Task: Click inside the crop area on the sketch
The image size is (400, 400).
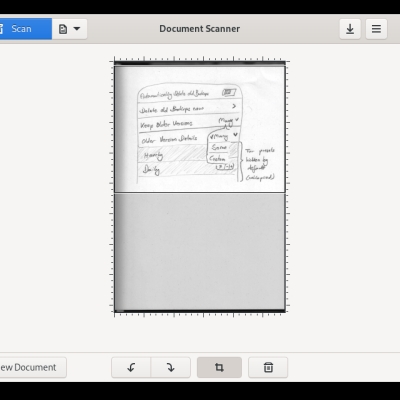Action: [x=200, y=129]
